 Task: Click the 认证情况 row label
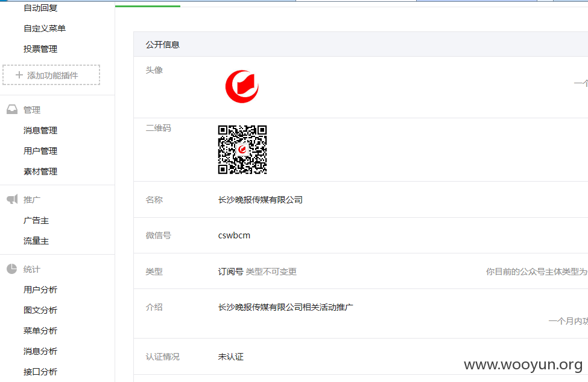point(162,357)
